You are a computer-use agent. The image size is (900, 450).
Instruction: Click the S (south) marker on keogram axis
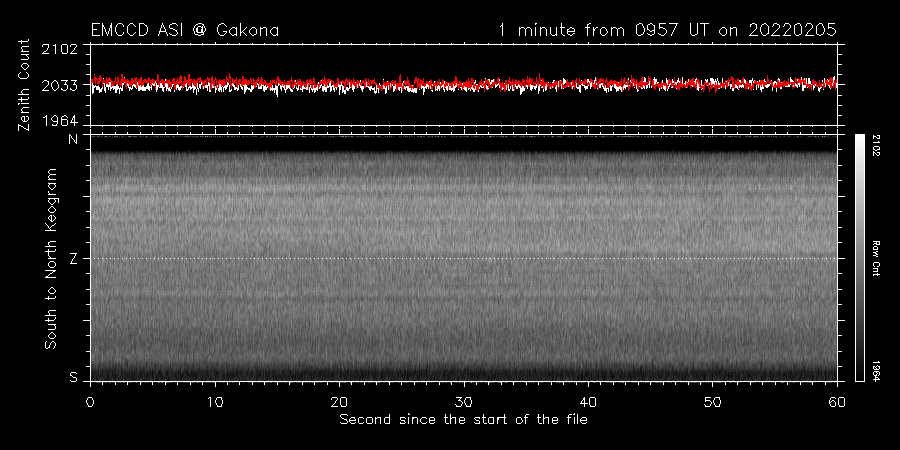coord(73,376)
